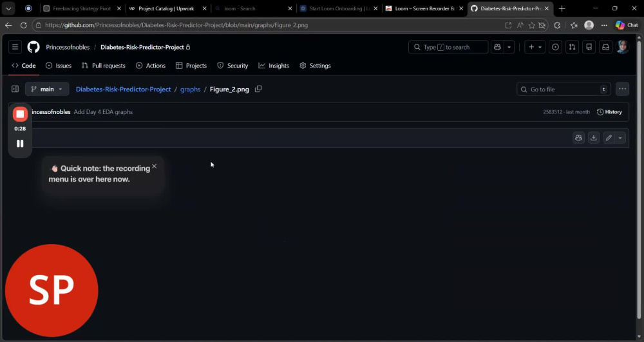Close the Project Catalog | Upwork tab
644x342 pixels.
pyautogui.click(x=205, y=8)
